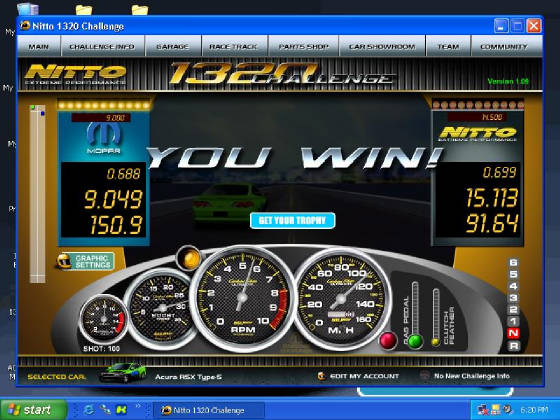Launch Internet Explorer from quick launch
Image resolution: width=560 pixels, height=420 pixels.
click(88, 410)
